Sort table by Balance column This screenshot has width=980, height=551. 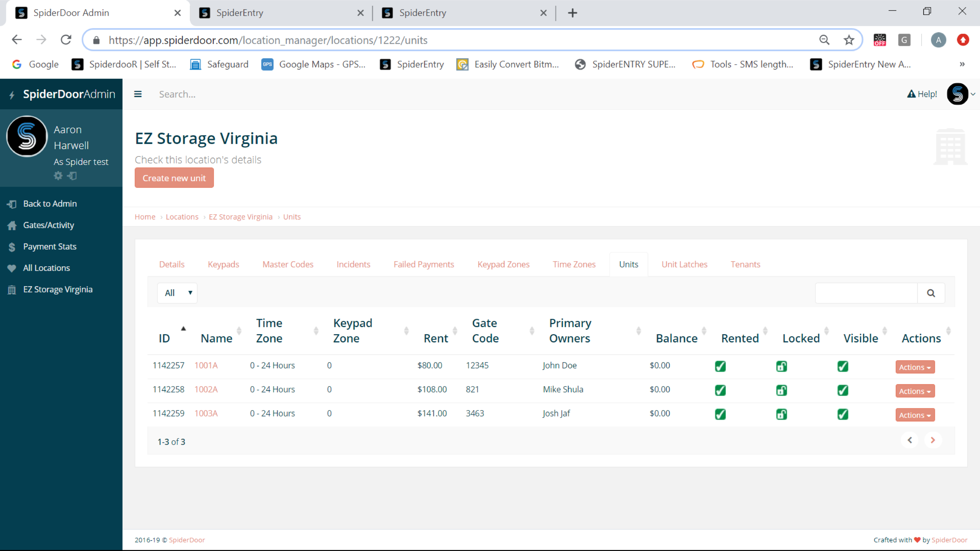tap(677, 338)
